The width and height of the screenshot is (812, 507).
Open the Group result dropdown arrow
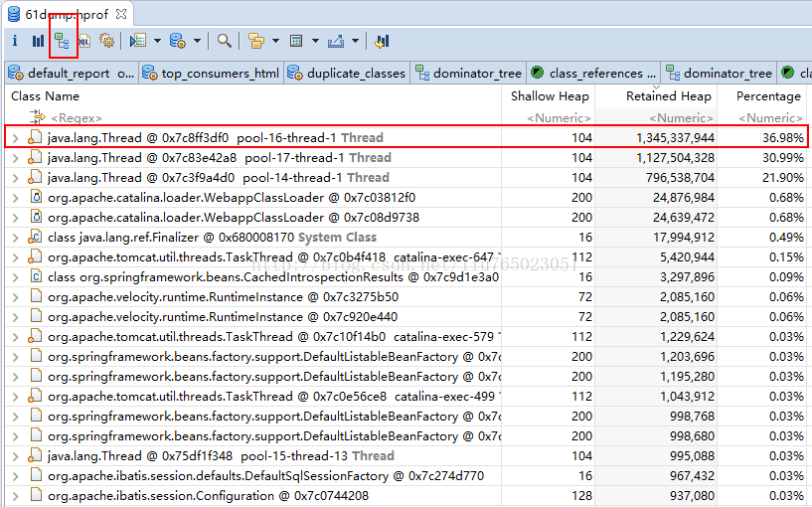[274, 41]
